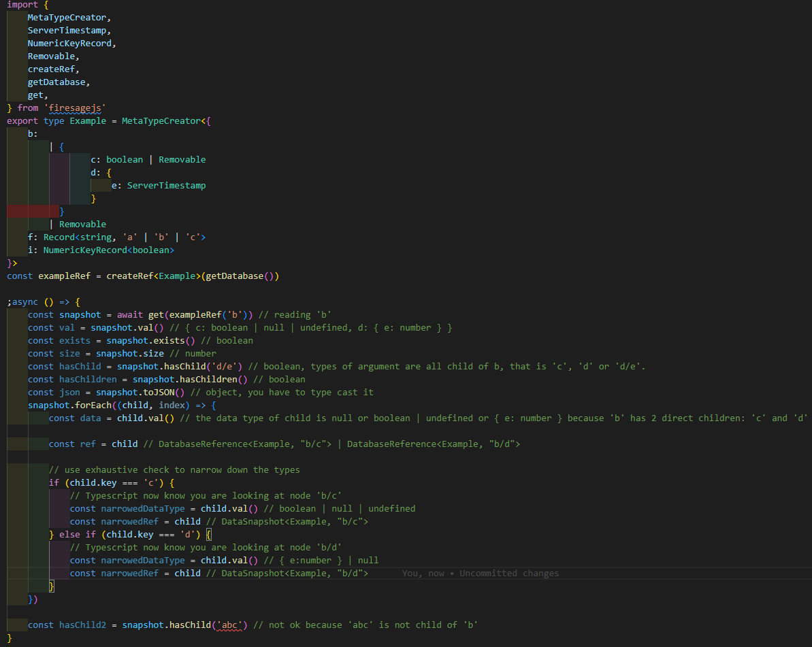Click the ';async () => {' line
Image resolution: width=812 pixels, height=647 pixels.
point(44,302)
